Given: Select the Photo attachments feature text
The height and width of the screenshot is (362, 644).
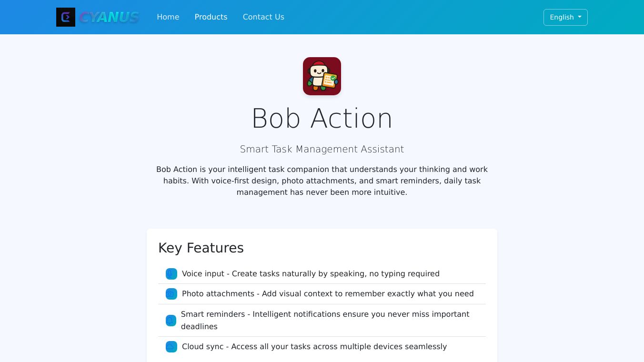Looking at the screenshot, I should pyautogui.click(x=328, y=294).
